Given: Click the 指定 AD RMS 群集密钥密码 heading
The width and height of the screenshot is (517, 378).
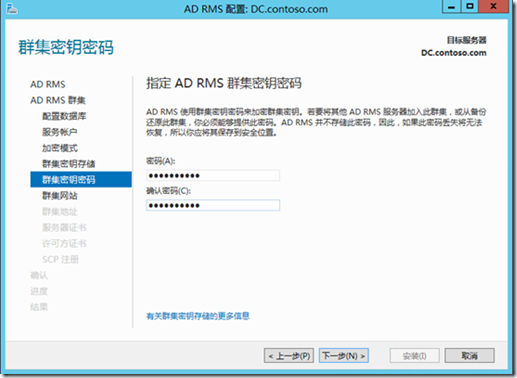Looking at the screenshot, I should pyautogui.click(x=224, y=83).
